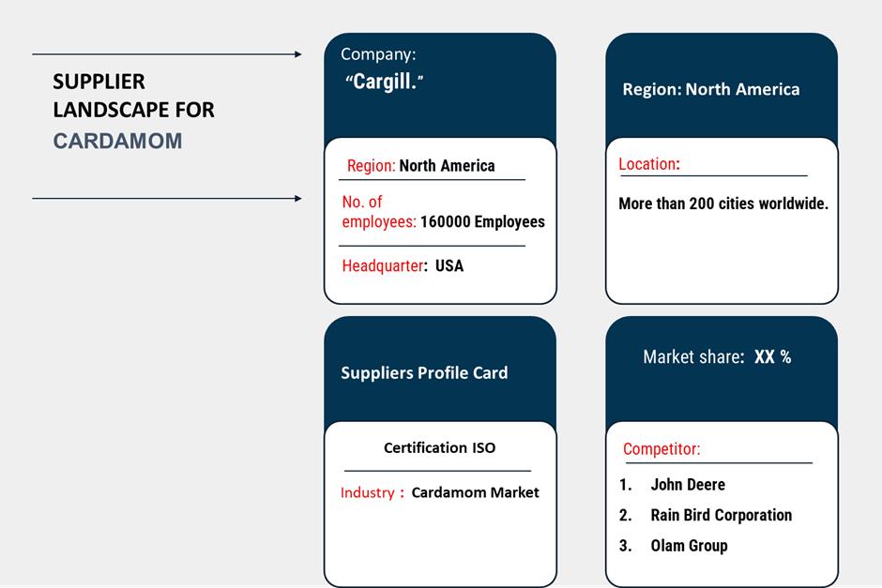Select the 'Certification ISO' text
Viewport: 882px width, 588px height.
pyautogui.click(x=439, y=447)
